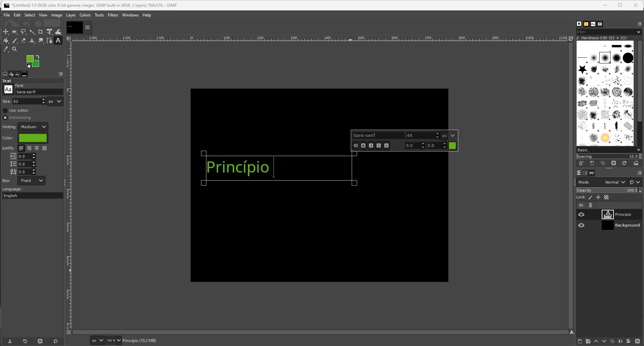The height and width of the screenshot is (346, 644).
Task: Open the unit dropdown in on-canvas text toolbar
Action: pyautogui.click(x=449, y=136)
